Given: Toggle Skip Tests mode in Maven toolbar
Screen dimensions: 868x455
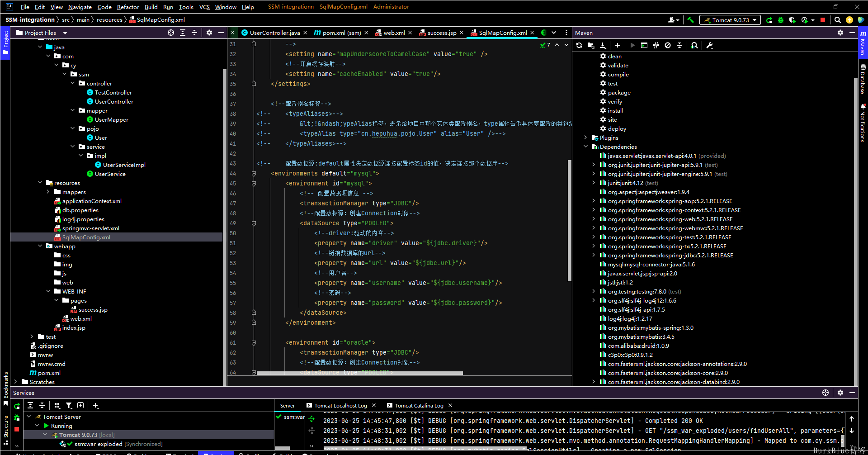Looking at the screenshot, I should (x=668, y=45).
